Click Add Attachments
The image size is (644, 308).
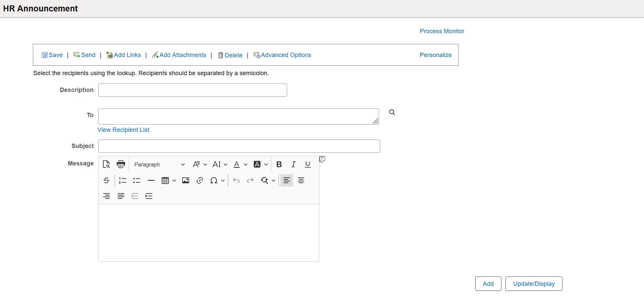click(x=179, y=55)
